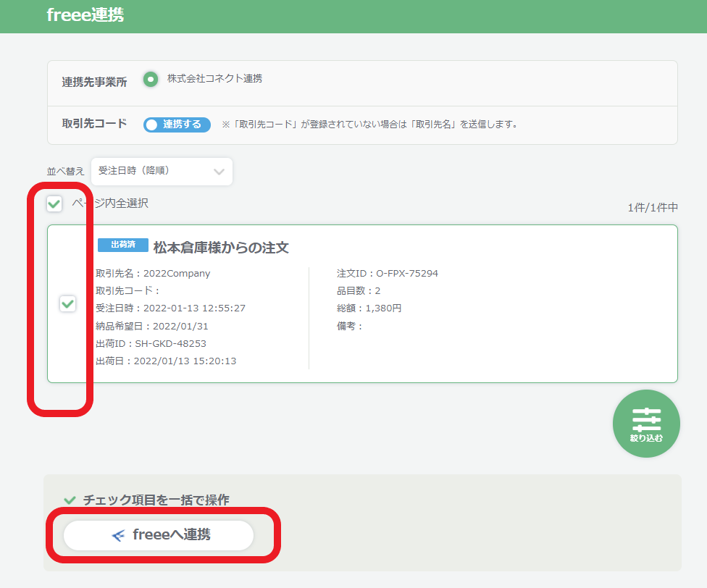Click 出荷ID：SH-GKD-48253 text
The image size is (707, 588).
point(151,344)
